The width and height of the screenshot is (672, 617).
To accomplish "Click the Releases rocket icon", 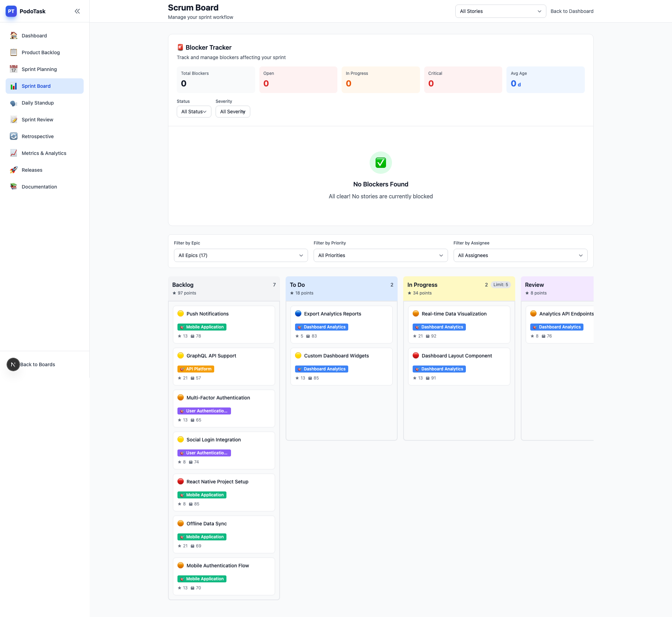I will click(x=14, y=170).
